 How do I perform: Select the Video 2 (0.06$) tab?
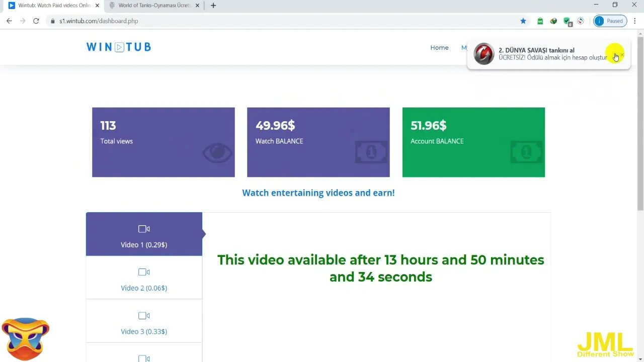click(144, 278)
